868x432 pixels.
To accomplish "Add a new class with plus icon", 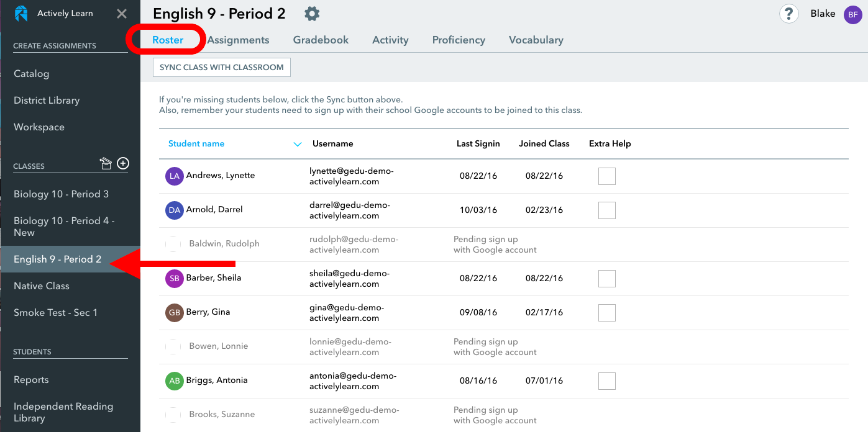I will (x=123, y=163).
